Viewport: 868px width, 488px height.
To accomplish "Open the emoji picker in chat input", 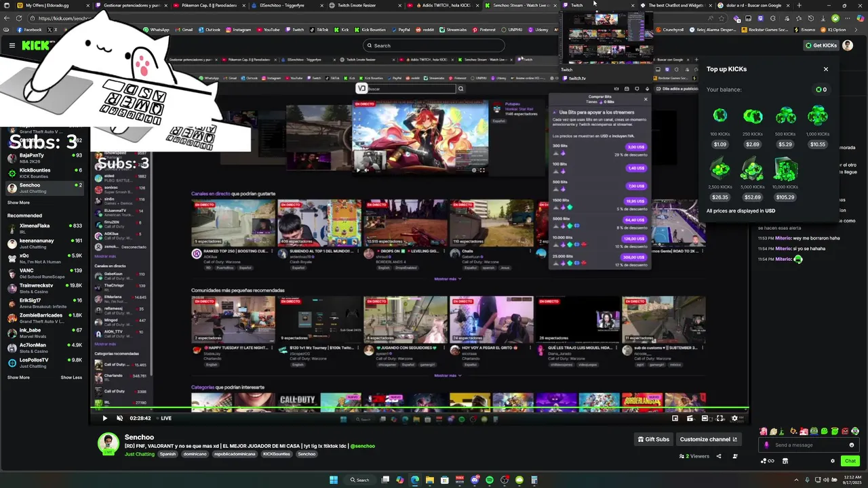I will [852, 445].
